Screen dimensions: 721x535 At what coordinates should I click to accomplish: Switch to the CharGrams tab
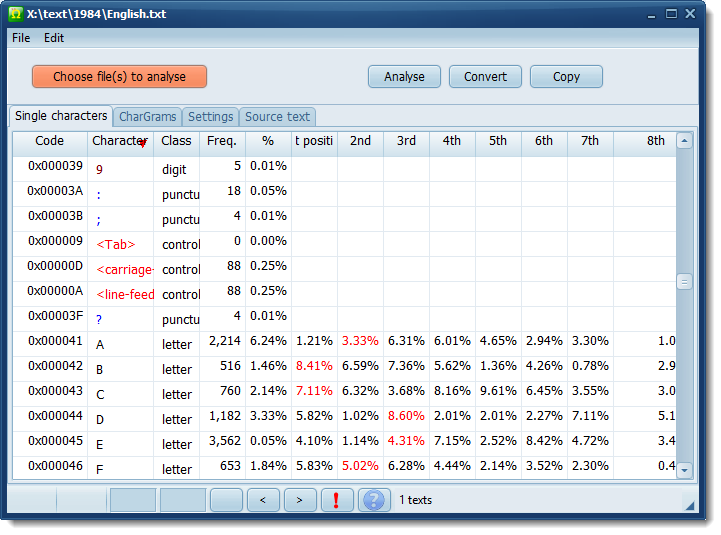coord(148,117)
